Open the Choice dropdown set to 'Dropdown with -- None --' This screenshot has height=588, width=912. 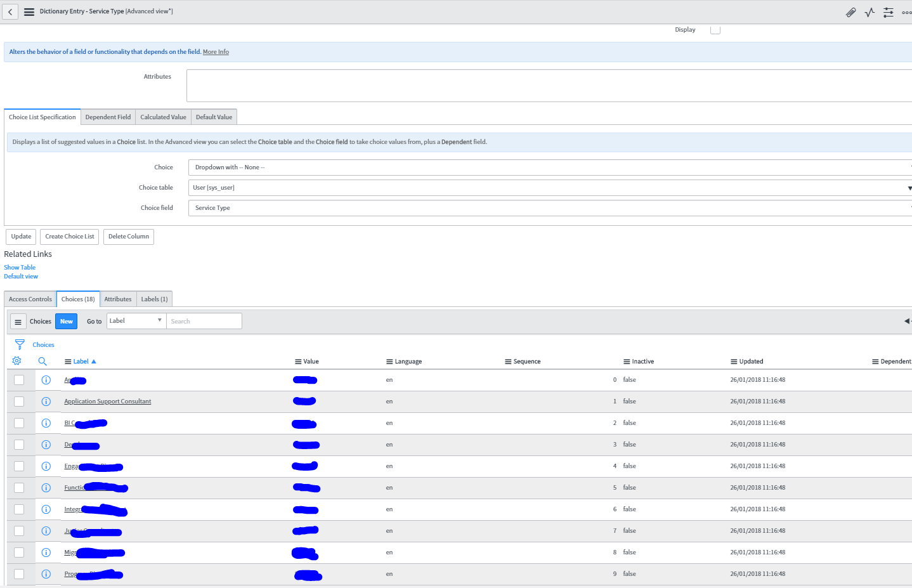click(550, 167)
